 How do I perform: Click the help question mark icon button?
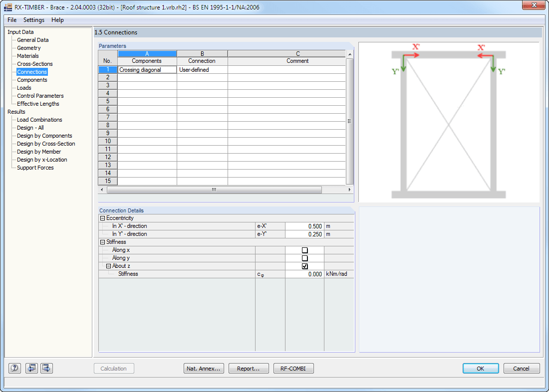click(x=14, y=368)
